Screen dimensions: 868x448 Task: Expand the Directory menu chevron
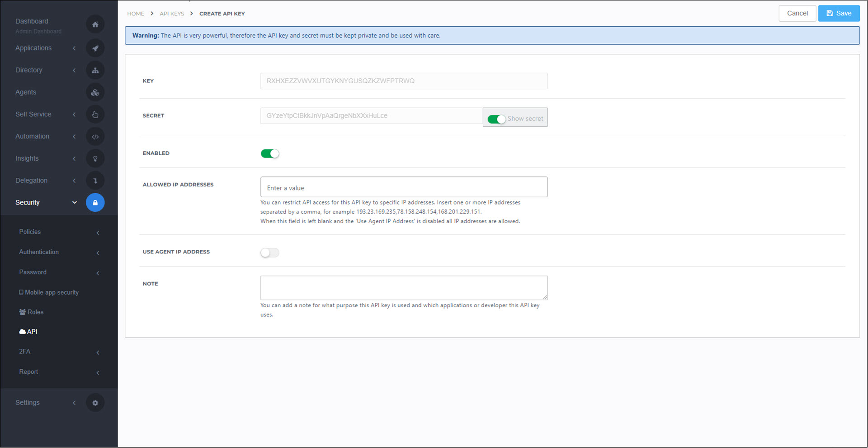[74, 71]
